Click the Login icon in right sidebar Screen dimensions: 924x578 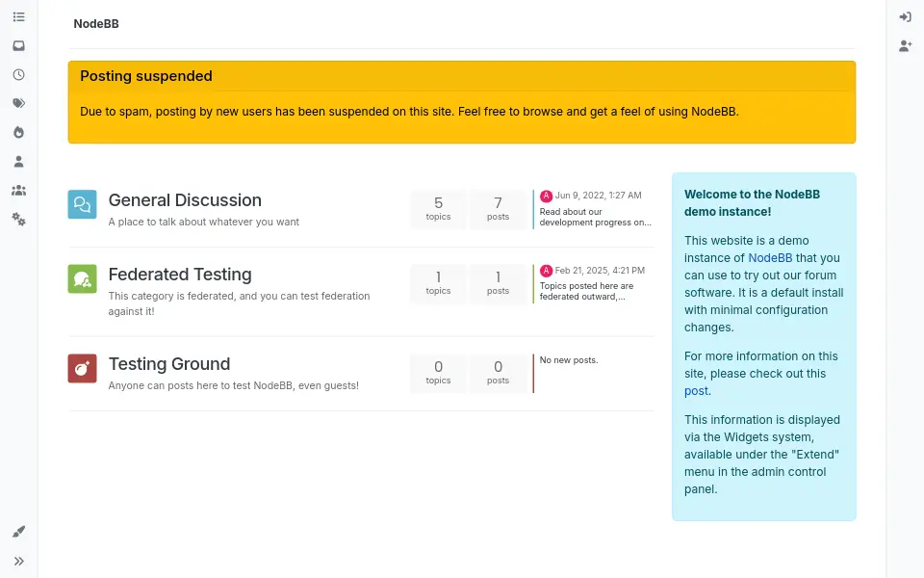(x=905, y=17)
